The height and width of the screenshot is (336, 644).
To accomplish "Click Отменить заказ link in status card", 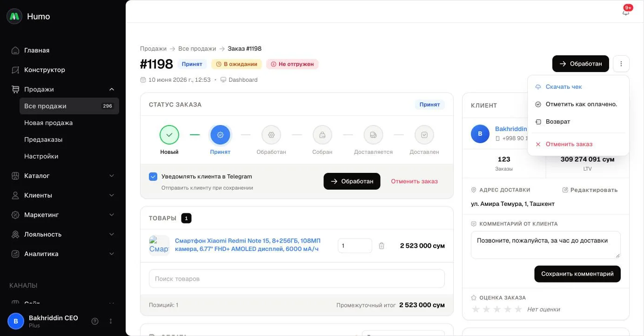I will click(x=414, y=181).
